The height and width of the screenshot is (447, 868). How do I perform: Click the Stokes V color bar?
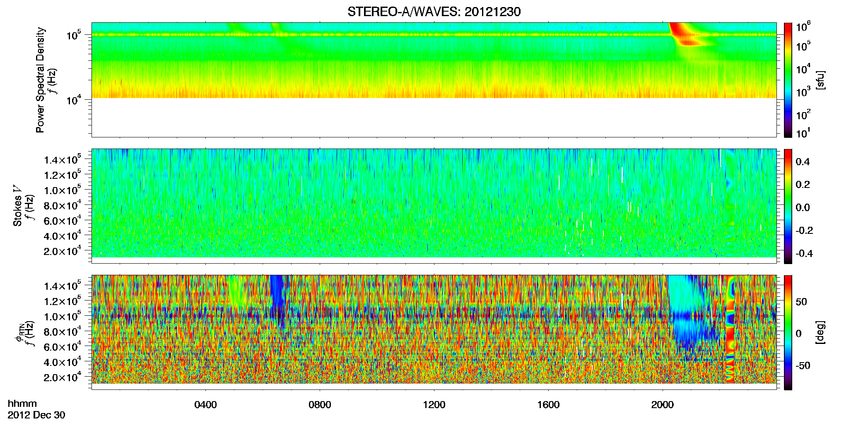(788, 206)
